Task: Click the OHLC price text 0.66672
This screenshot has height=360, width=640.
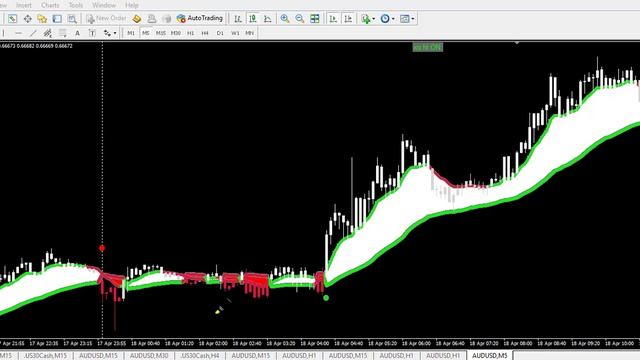Action: (x=63, y=46)
